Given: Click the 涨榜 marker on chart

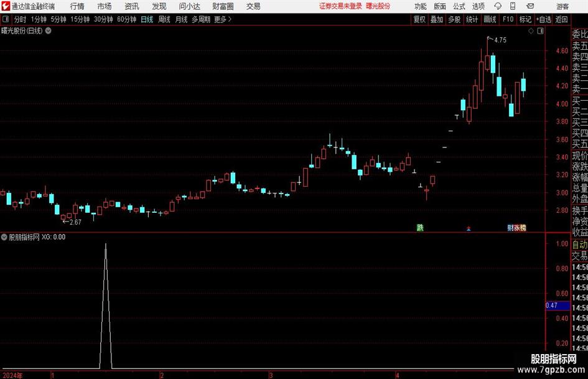Looking at the screenshot, I should tap(520, 227).
